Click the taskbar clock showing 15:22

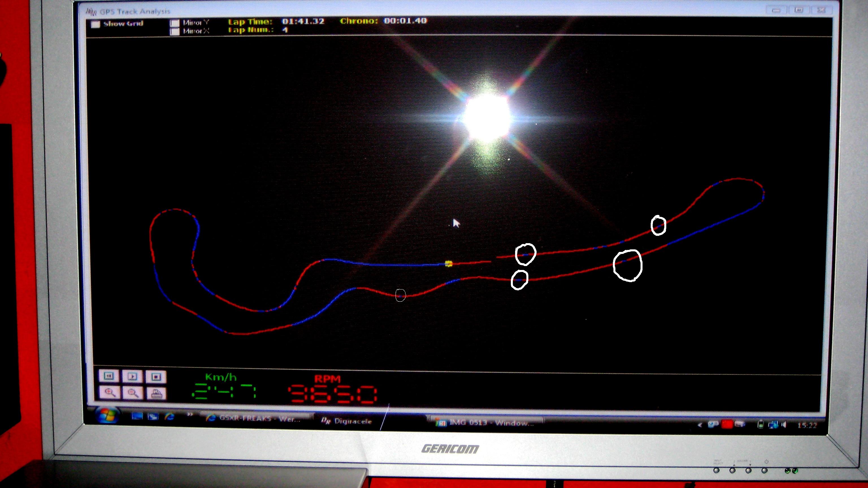807,425
